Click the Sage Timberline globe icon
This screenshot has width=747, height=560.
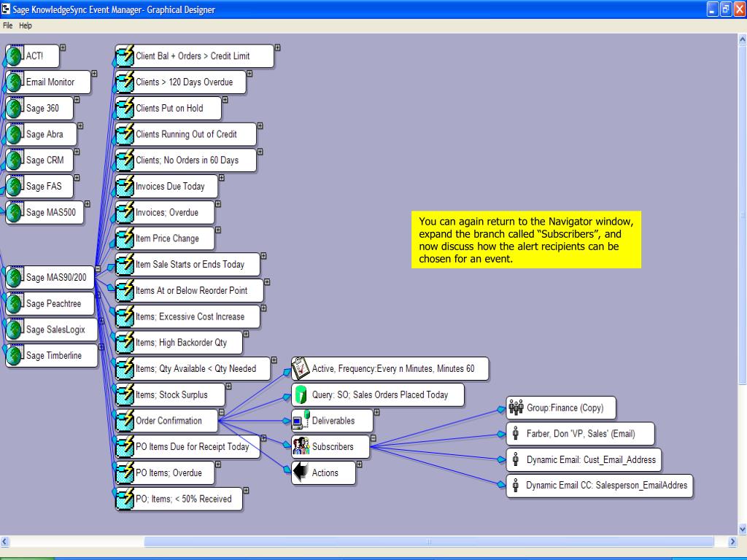click(x=15, y=356)
